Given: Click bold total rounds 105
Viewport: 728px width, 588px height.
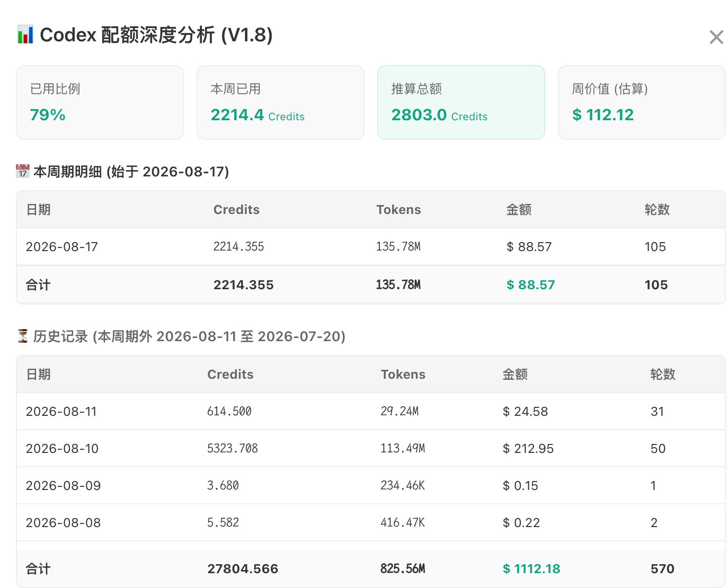Looking at the screenshot, I should click(x=656, y=285).
